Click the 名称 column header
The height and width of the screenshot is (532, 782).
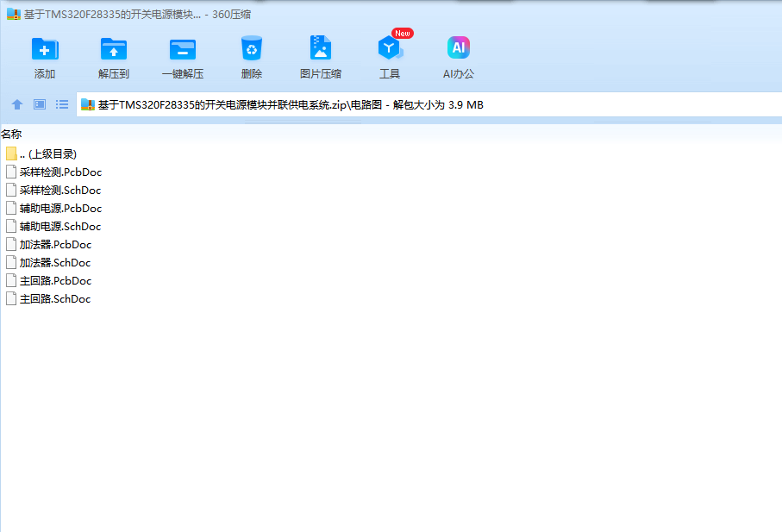pyautogui.click(x=11, y=134)
